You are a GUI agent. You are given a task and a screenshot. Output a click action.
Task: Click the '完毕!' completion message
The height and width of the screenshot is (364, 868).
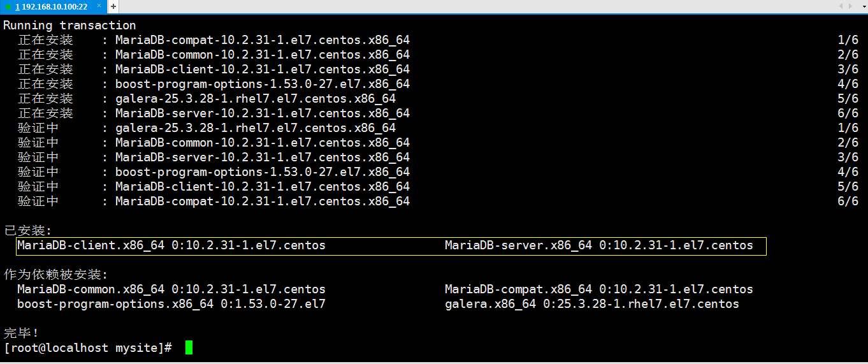(21, 333)
